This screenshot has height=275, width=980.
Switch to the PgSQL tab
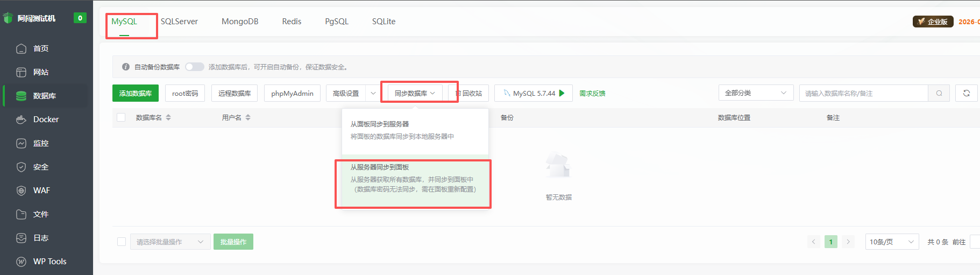click(337, 22)
